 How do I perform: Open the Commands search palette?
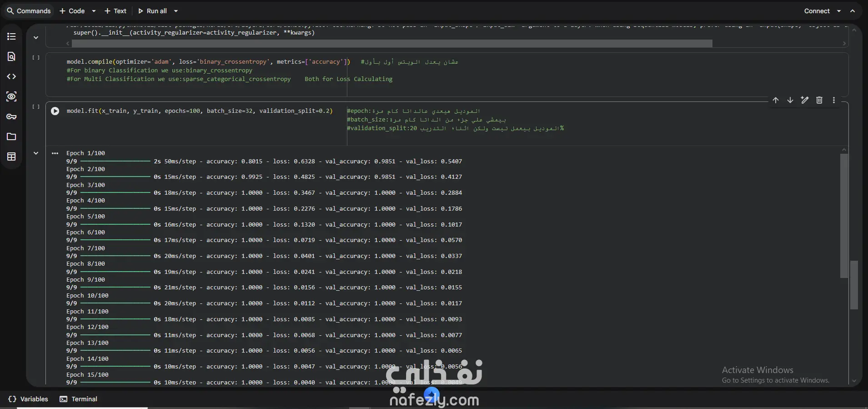(x=29, y=11)
